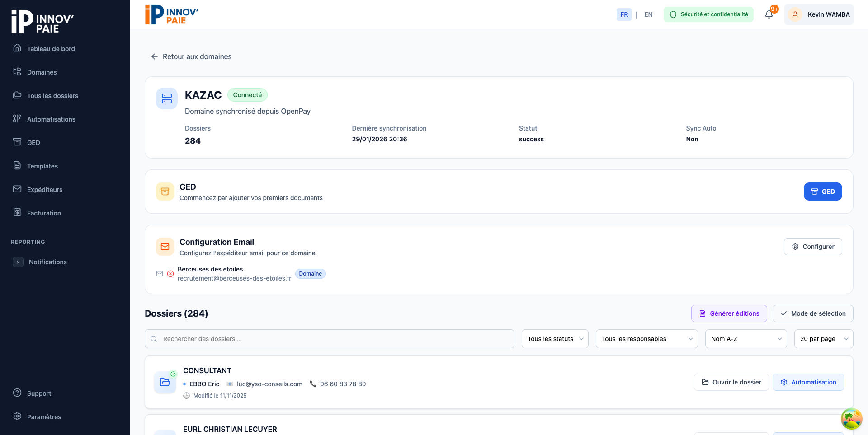The height and width of the screenshot is (435, 868).
Task: Enable Mode de sélection
Action: coord(813,313)
